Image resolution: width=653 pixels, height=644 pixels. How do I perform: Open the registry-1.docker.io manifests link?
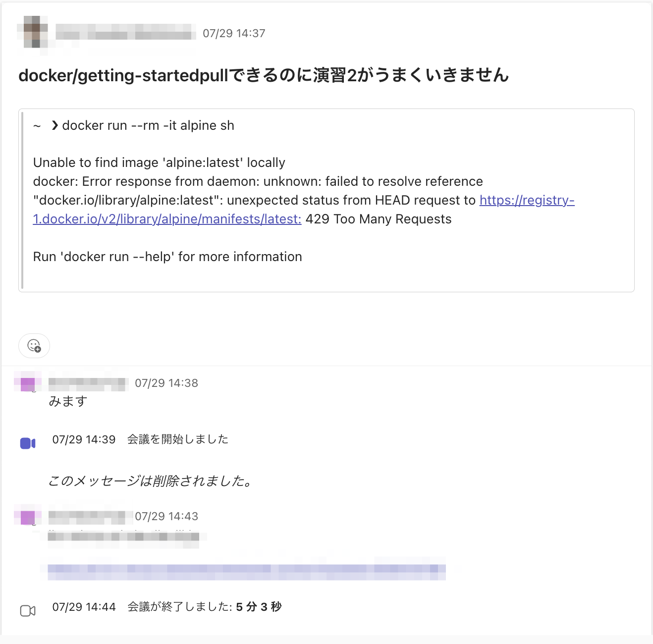tap(304, 210)
